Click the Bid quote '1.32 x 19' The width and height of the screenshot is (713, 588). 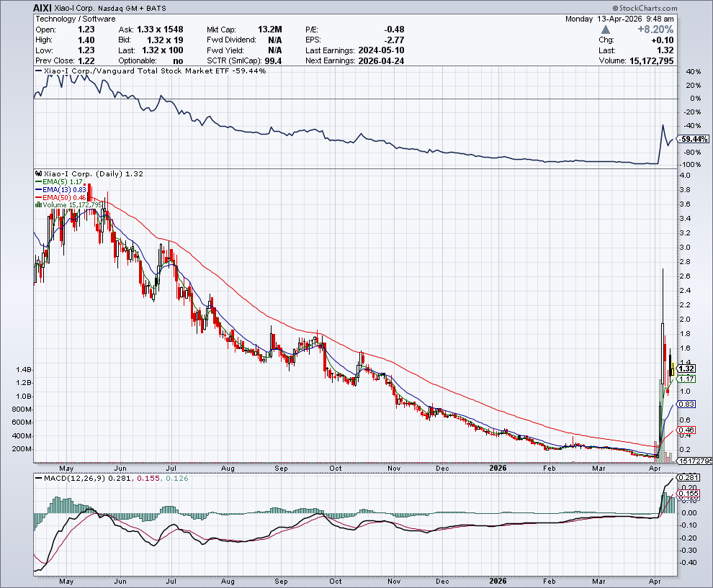(165, 40)
